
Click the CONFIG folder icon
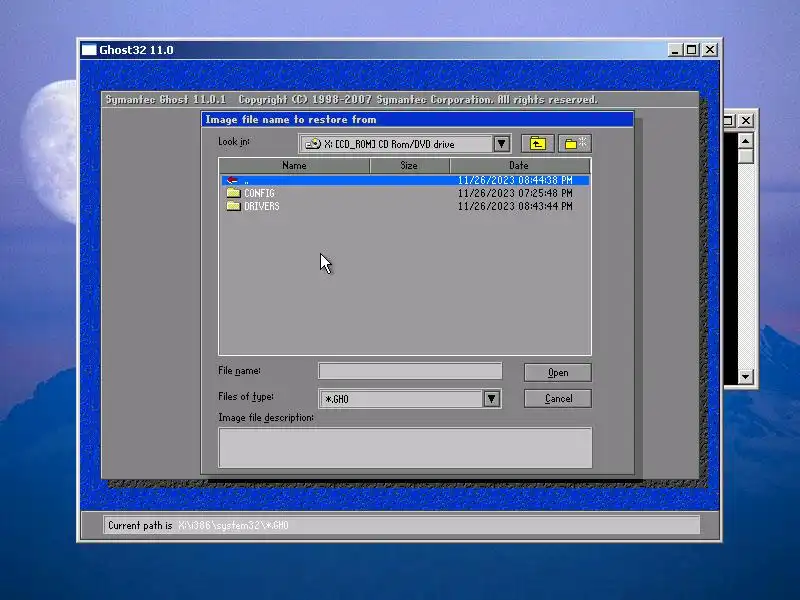click(233, 193)
